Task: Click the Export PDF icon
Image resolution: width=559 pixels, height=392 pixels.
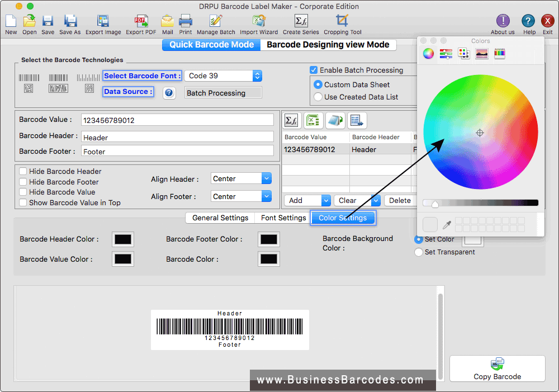Action: pyautogui.click(x=141, y=21)
